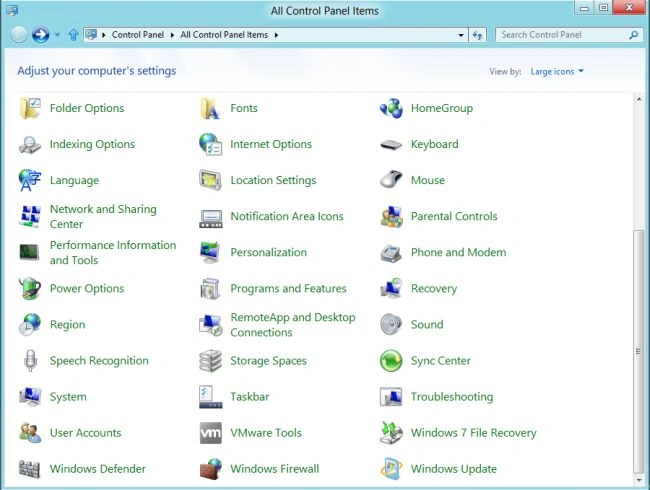Open the Storage Spaces drives icon
Viewport: 650px width, 490px height.
210,361
